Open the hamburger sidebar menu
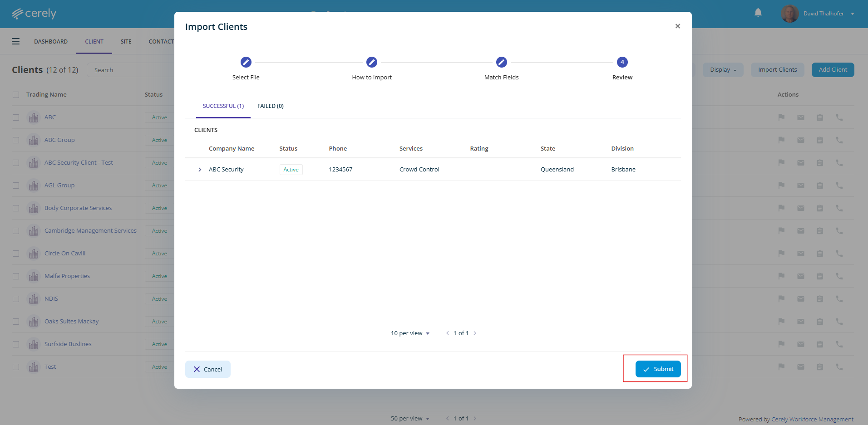Screen dimensions: 868x425 (x=16, y=41)
